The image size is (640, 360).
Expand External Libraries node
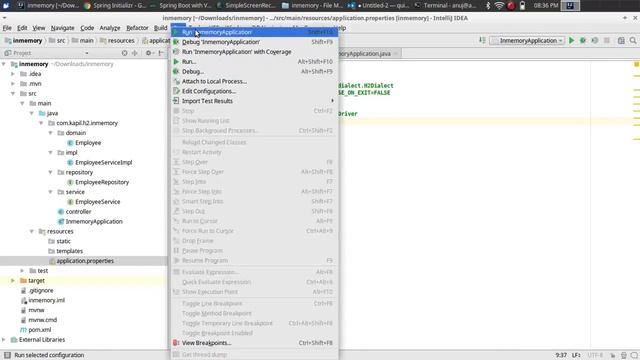4,340
